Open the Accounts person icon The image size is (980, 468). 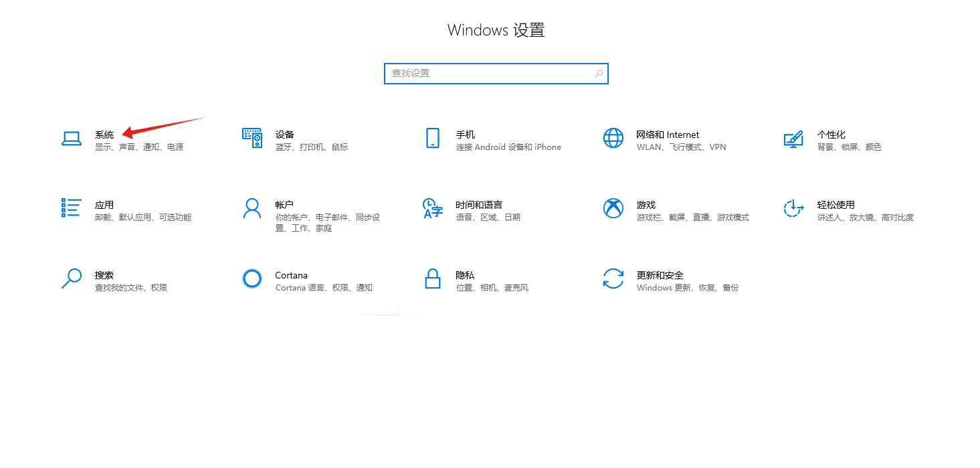tap(252, 208)
